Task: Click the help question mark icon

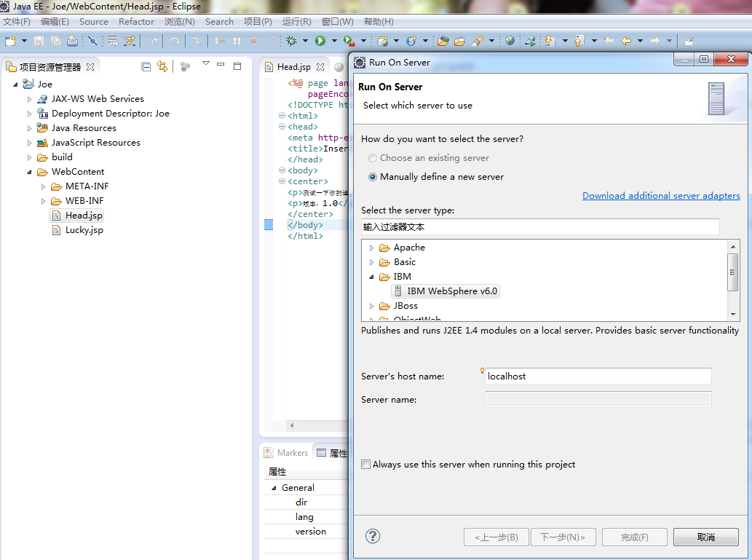Action: (373, 536)
